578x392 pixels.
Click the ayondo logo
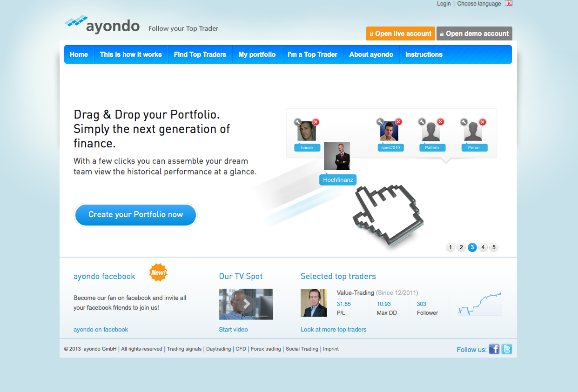coord(102,25)
